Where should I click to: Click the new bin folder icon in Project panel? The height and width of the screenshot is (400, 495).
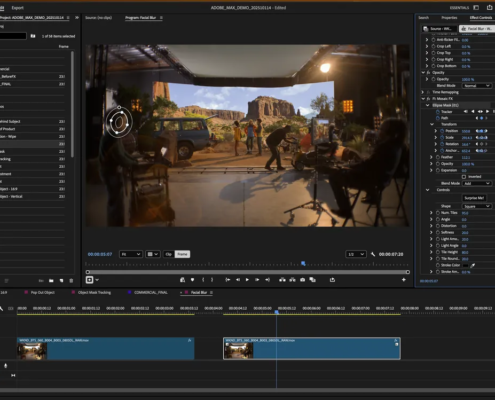pos(51,281)
